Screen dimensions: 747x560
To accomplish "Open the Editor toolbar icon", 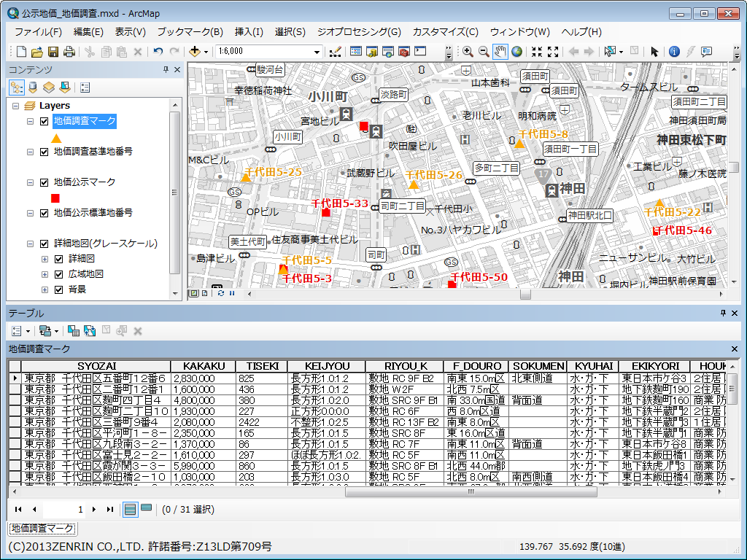I will click(x=336, y=52).
